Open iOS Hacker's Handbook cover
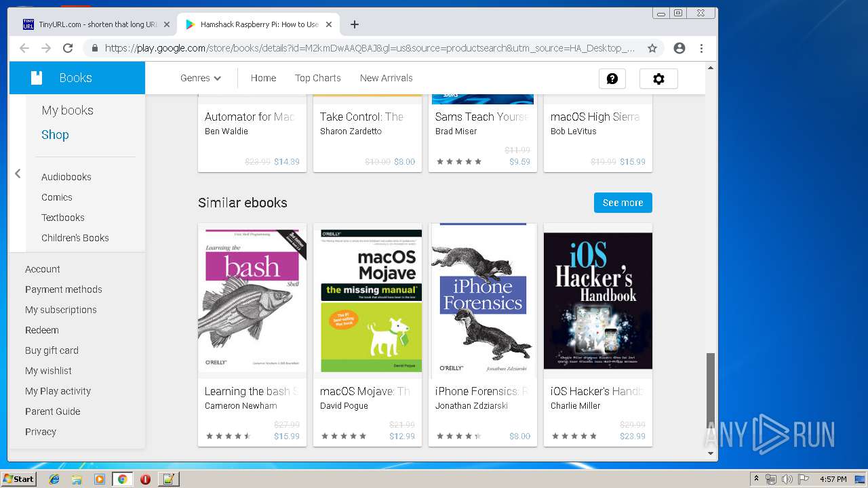Image resolution: width=868 pixels, height=488 pixels. (x=598, y=301)
